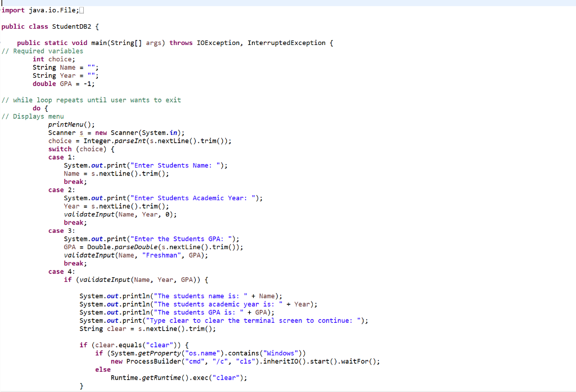Click the 'case 2:' label

pyautogui.click(x=61, y=190)
